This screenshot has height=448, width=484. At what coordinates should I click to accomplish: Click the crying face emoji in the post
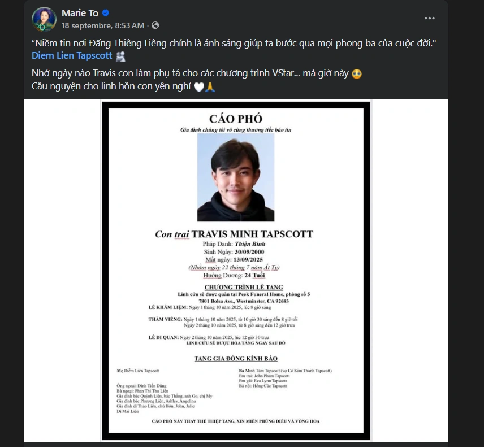357,73
